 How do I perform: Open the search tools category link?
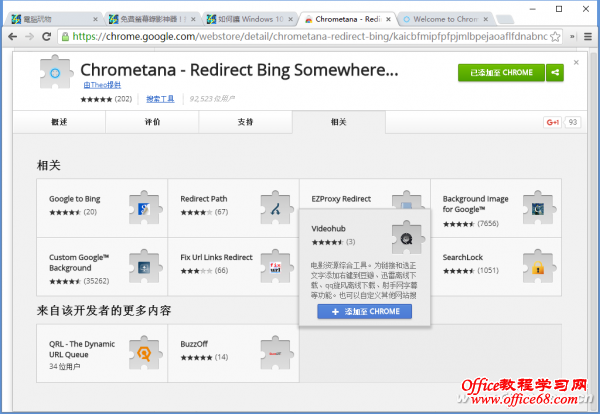coord(160,99)
